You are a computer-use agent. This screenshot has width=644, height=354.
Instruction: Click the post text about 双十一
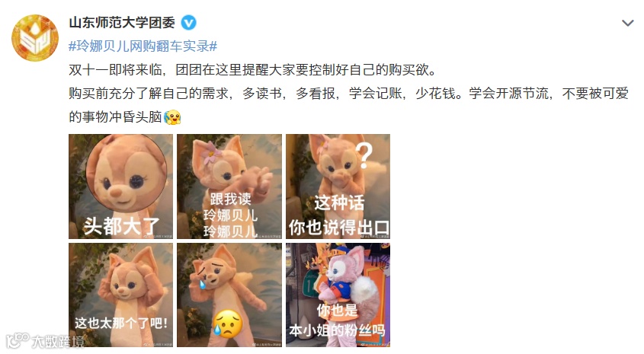(x=252, y=70)
